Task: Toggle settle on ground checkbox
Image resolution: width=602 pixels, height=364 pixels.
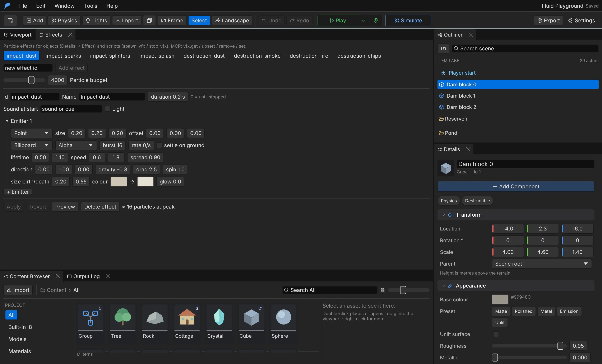Action: coord(159,145)
